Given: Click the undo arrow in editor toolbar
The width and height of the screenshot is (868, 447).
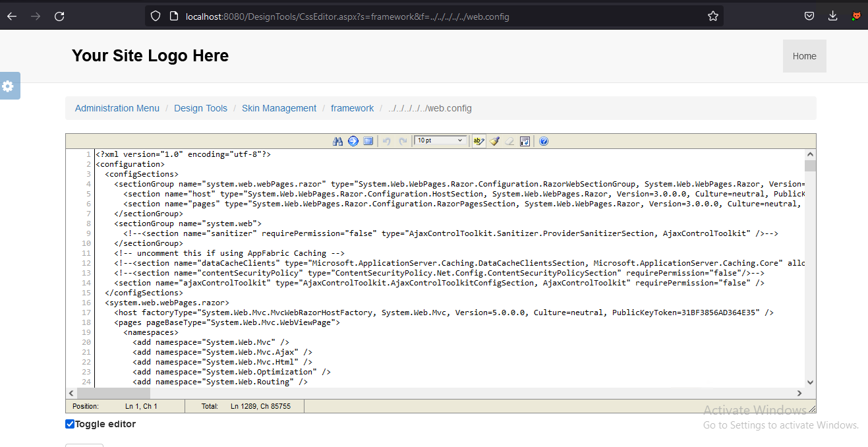Looking at the screenshot, I should click(387, 141).
